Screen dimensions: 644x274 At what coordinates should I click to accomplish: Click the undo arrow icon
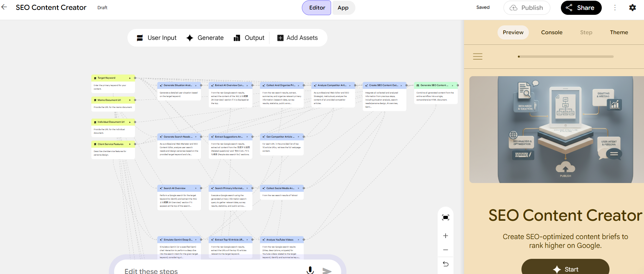(445, 264)
